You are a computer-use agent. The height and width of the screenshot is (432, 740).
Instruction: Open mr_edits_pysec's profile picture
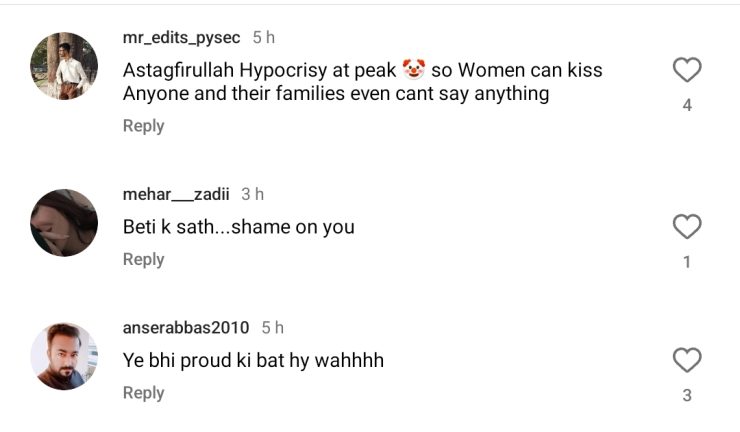tap(64, 66)
